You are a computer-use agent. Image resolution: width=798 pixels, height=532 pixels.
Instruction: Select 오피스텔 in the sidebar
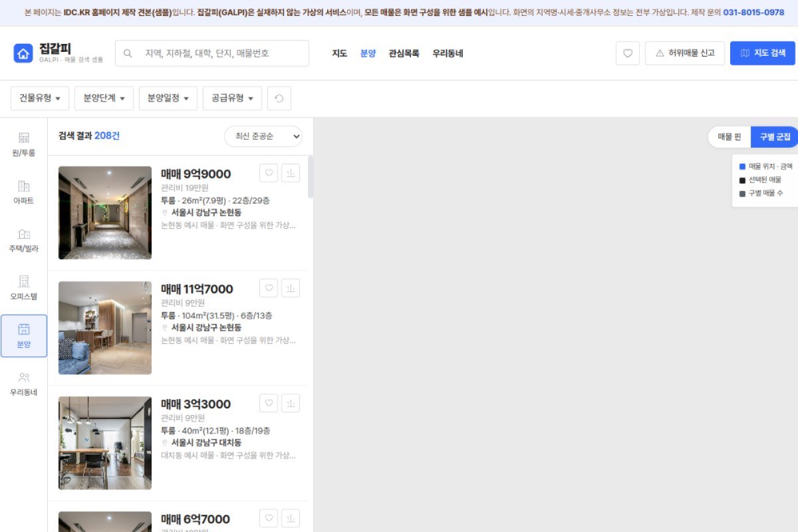24,288
